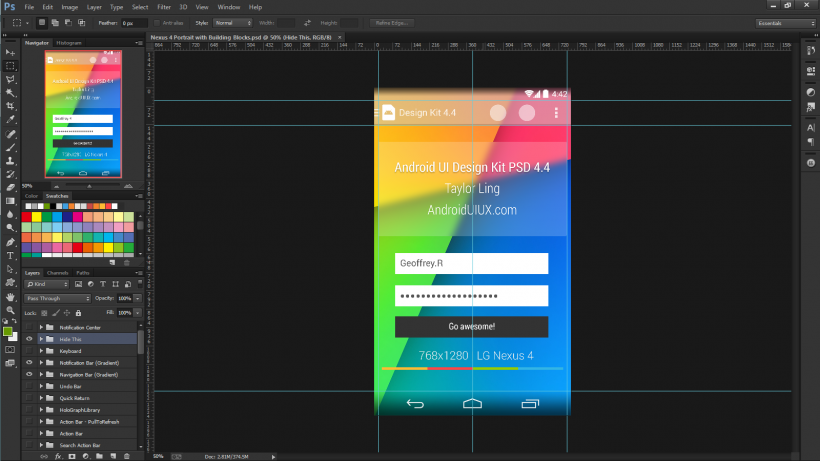Expand the Action Bar - PullToRefresh group
Viewport: 820px width, 461px height.
coord(41,422)
